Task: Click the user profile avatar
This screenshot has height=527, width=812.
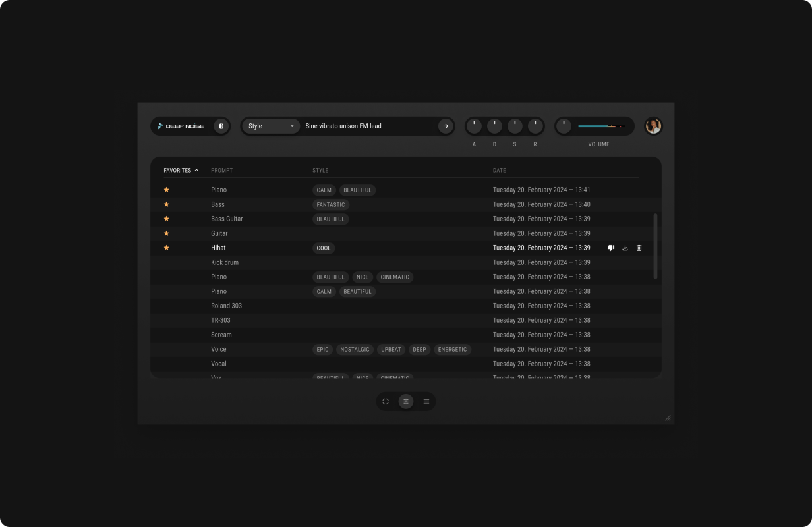Action: pos(653,126)
